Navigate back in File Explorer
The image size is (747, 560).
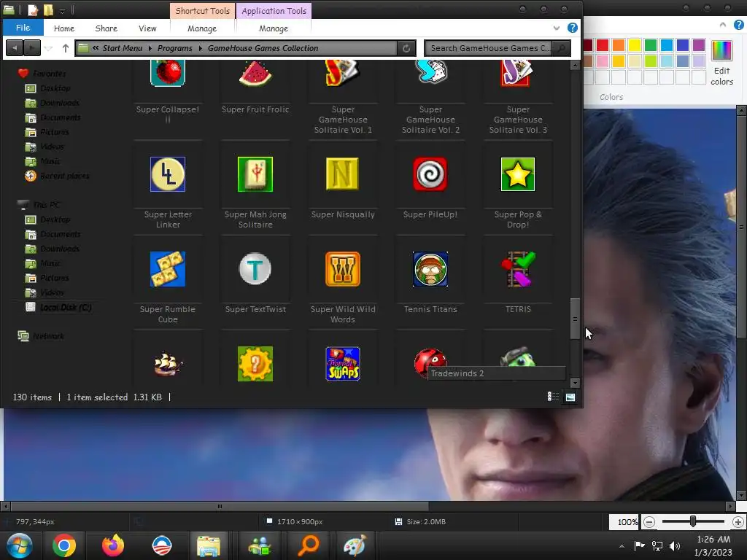click(15, 48)
